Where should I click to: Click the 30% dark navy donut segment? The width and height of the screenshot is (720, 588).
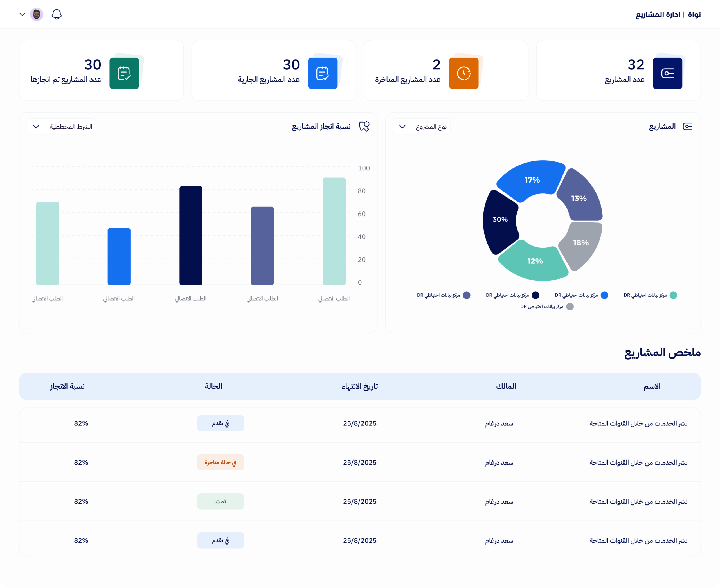tap(500, 220)
